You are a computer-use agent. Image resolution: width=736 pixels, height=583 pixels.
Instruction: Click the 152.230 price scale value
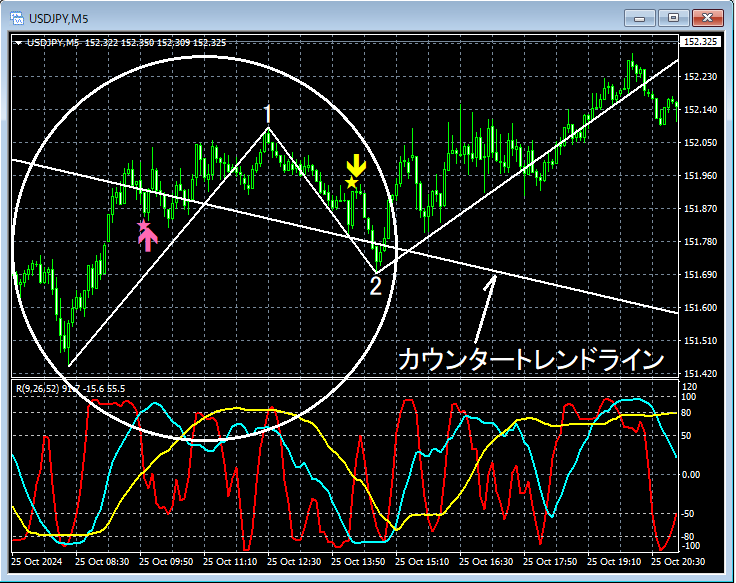pyautogui.click(x=700, y=77)
